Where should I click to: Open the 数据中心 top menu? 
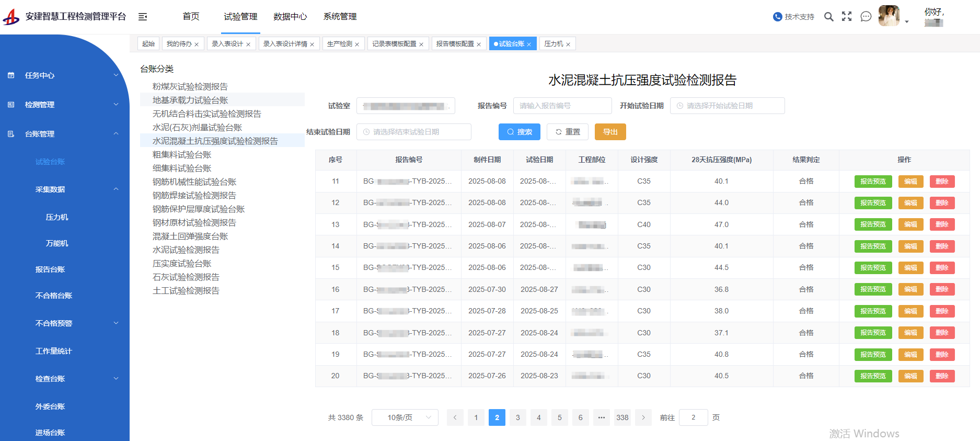pos(290,17)
